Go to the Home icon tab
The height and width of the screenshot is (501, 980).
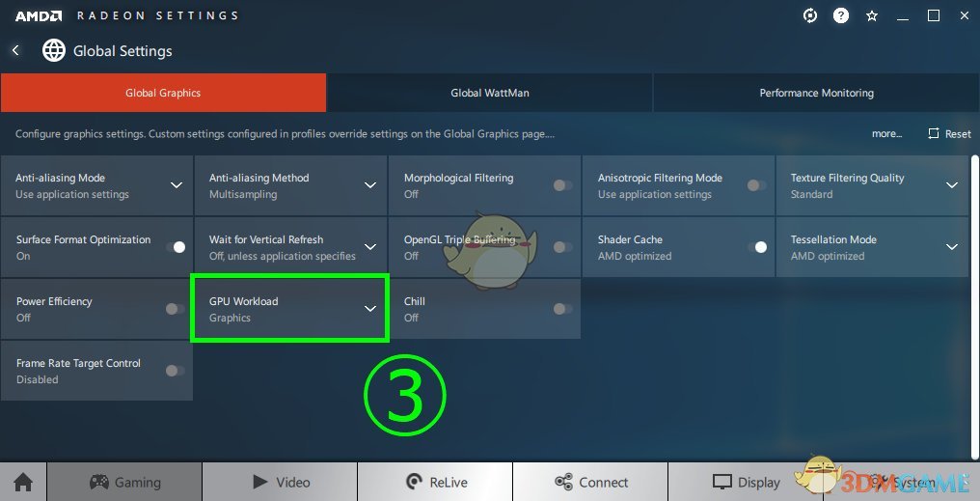[23, 483]
